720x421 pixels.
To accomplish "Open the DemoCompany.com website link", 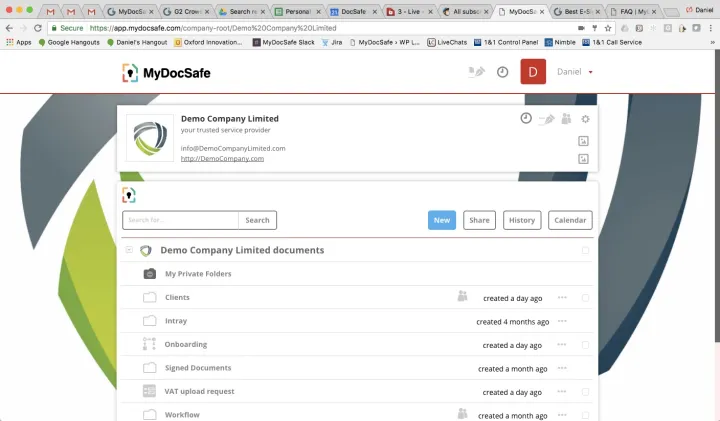I will coord(222,158).
